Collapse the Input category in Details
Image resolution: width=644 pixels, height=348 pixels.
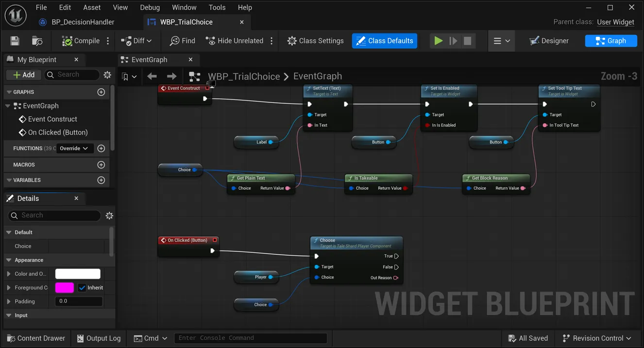(x=9, y=315)
